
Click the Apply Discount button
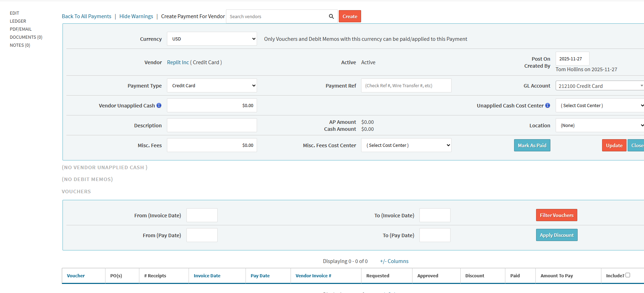556,235
